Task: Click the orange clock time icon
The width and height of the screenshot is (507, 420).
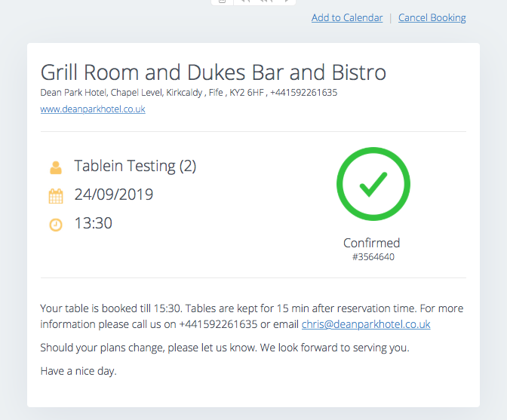Action: 56,225
